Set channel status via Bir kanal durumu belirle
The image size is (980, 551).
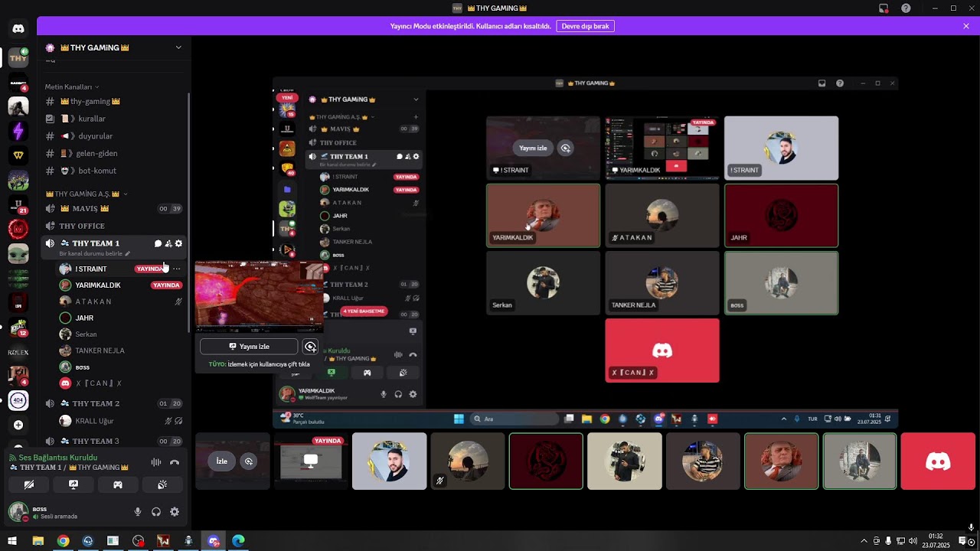coord(95,253)
